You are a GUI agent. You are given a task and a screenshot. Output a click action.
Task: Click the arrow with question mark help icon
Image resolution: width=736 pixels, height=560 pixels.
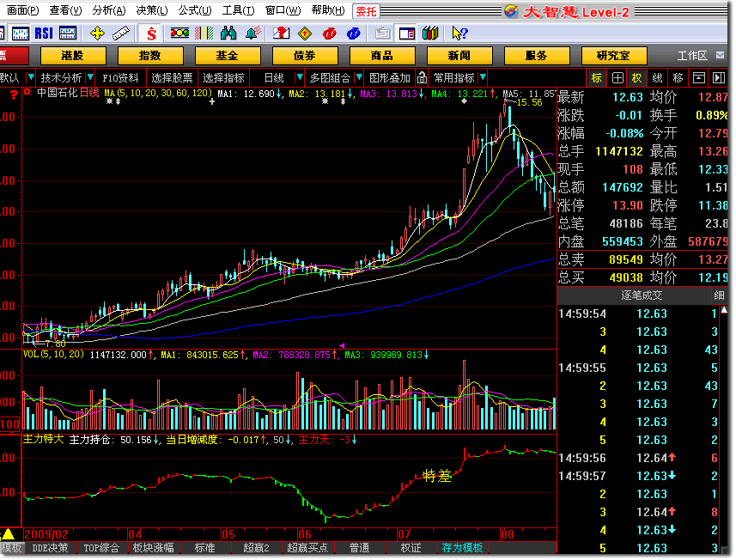tap(459, 33)
